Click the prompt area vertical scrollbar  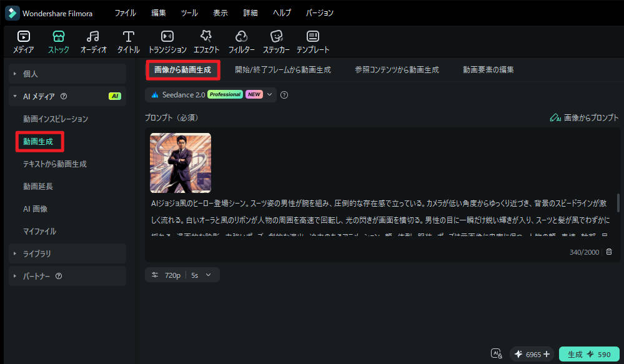[x=618, y=203]
